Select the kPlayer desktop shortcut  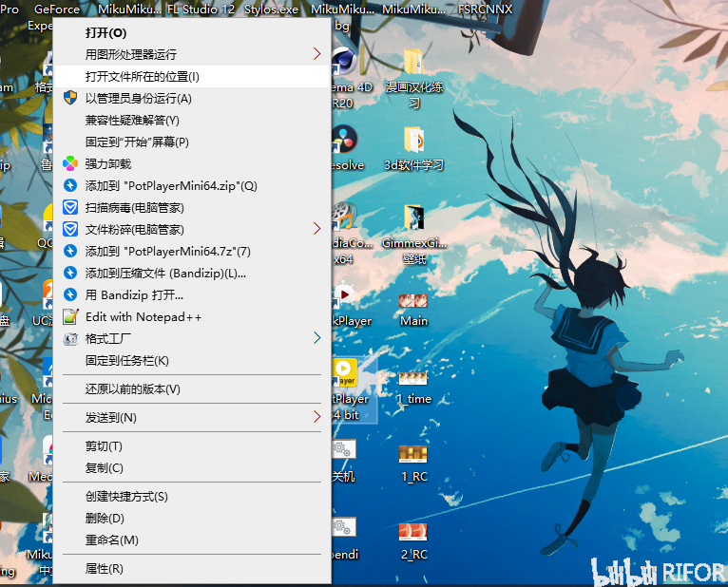(x=344, y=294)
